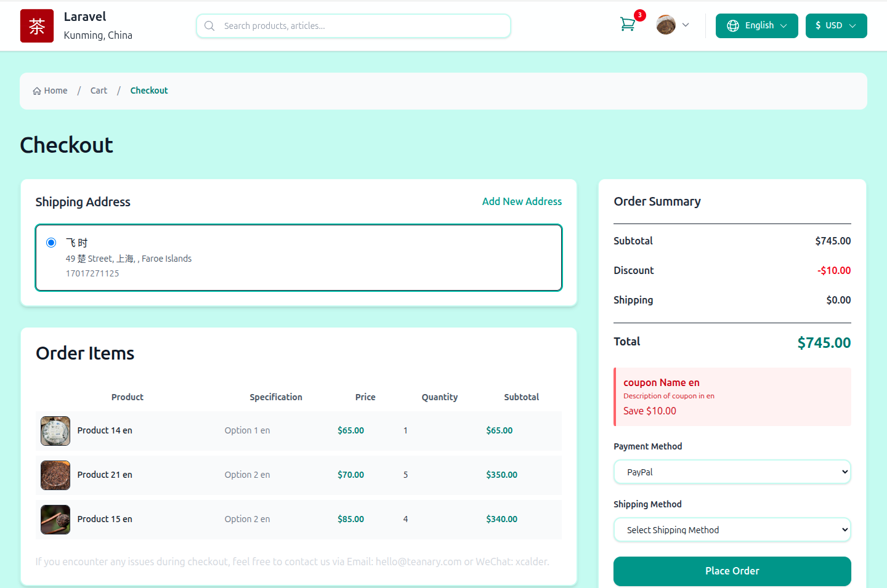Click the globe language icon
The height and width of the screenshot is (588, 887).
tap(732, 26)
